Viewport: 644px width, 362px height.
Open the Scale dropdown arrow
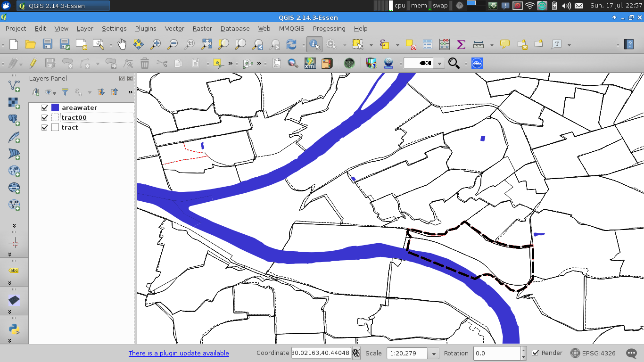433,353
